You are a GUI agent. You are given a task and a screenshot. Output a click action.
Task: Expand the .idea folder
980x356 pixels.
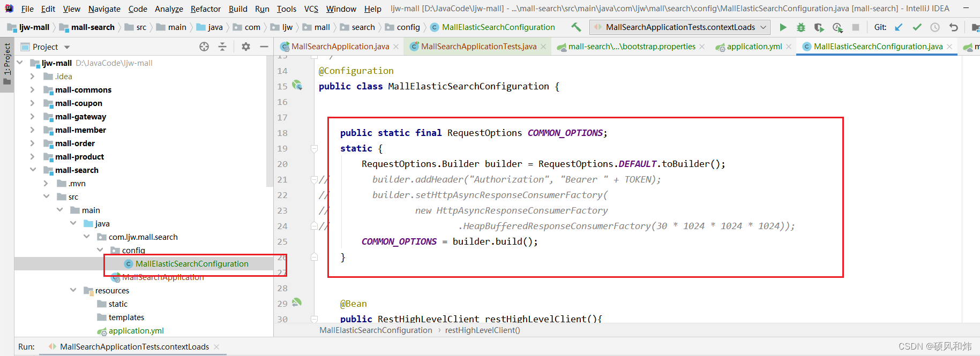click(33, 76)
